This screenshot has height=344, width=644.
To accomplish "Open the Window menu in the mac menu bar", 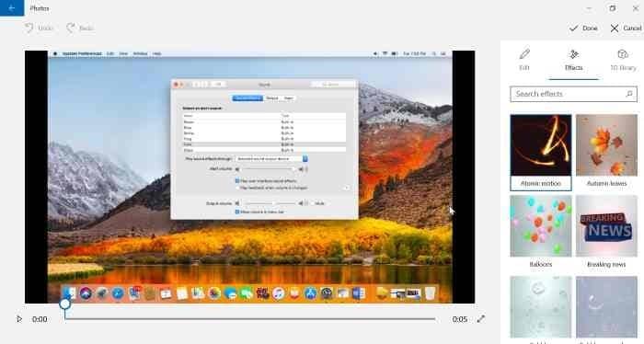I will coord(140,53).
